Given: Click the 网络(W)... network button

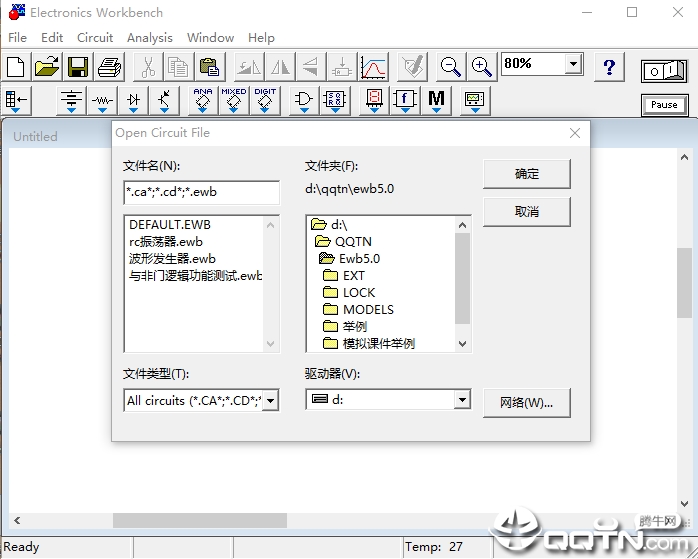Looking at the screenshot, I should [527, 403].
